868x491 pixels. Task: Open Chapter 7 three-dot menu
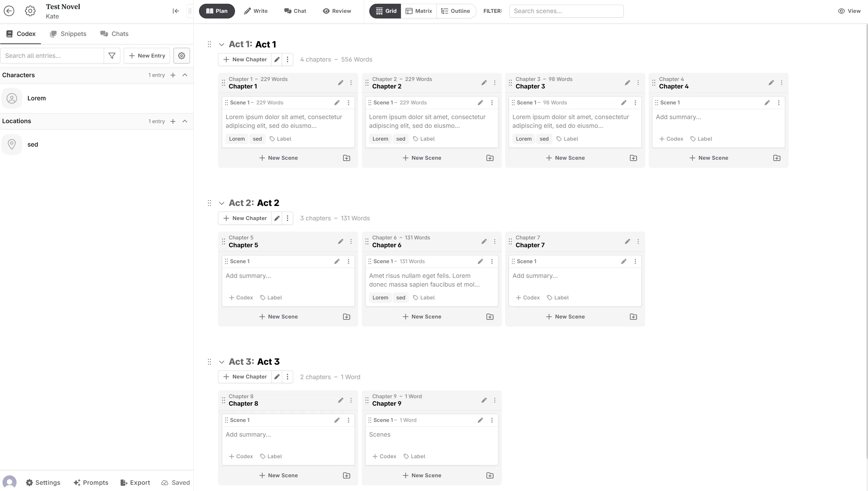(638, 242)
